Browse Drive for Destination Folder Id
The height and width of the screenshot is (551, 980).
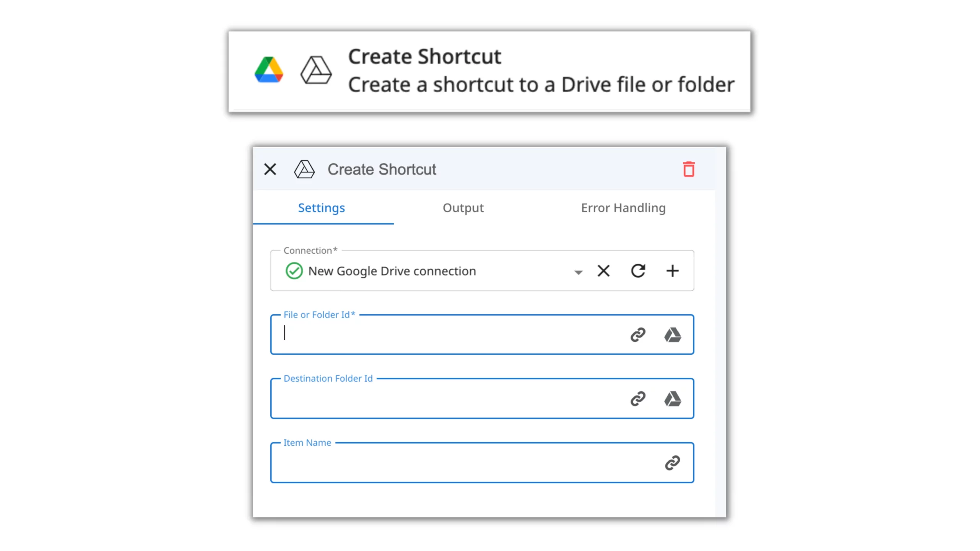(672, 399)
